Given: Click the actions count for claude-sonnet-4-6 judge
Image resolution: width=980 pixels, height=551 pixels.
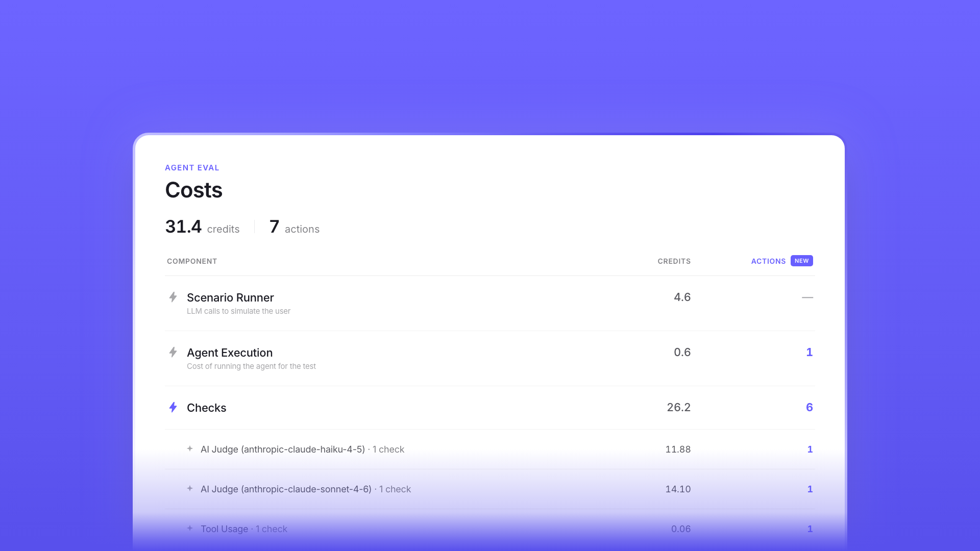Looking at the screenshot, I should click(x=810, y=489).
